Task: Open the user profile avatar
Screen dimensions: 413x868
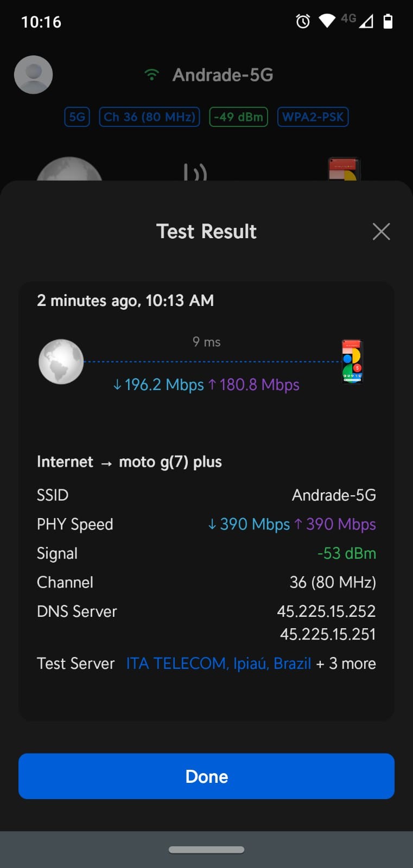Action: coord(33,75)
